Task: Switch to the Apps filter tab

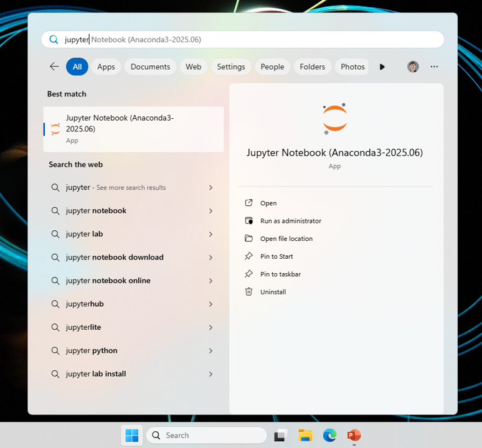Action: pyautogui.click(x=106, y=67)
